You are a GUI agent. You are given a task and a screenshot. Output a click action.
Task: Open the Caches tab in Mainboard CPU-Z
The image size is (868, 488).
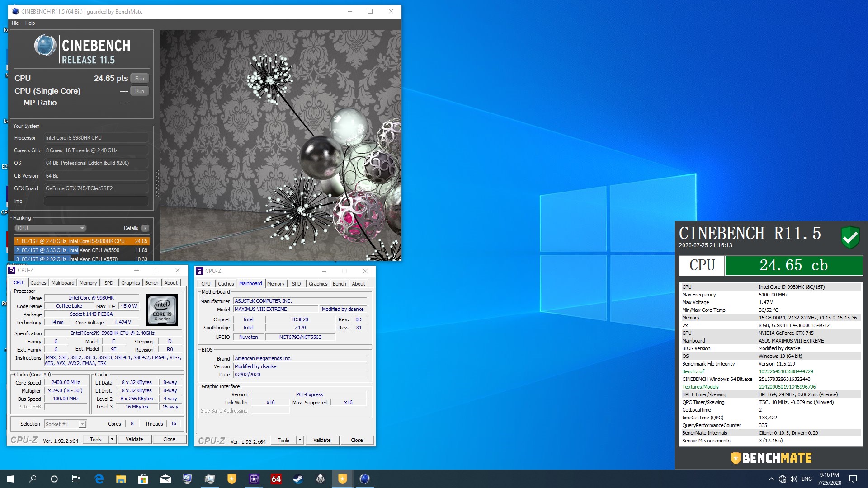(226, 284)
